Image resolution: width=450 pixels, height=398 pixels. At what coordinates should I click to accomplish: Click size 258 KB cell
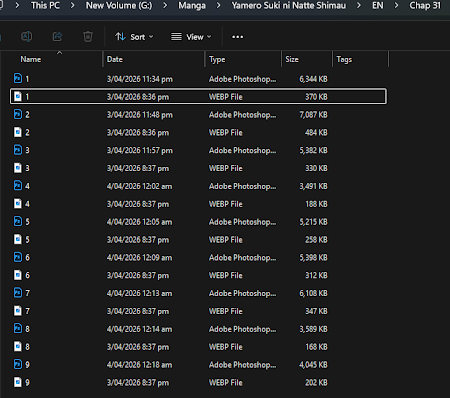pos(316,240)
